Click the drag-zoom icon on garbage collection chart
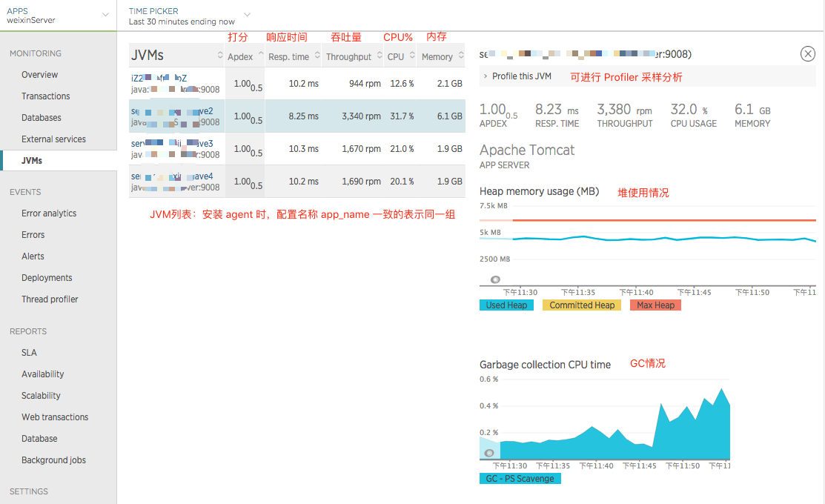 tap(489, 451)
